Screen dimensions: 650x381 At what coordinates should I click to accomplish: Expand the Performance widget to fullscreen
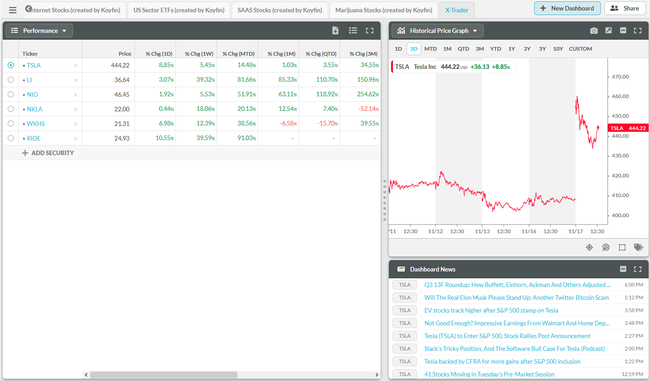(x=370, y=31)
